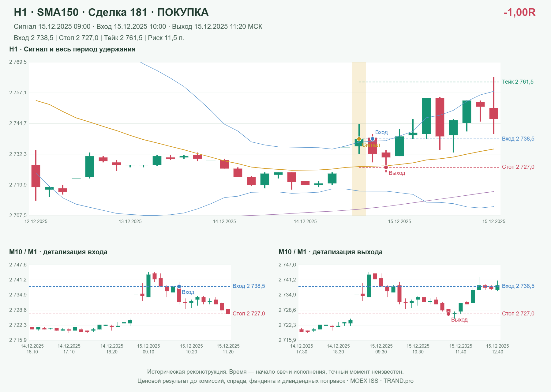Image resolution: width=551 pixels, height=392 pixels.
Task: Click the red Выход dot in exit detail chart
Action: point(448,314)
